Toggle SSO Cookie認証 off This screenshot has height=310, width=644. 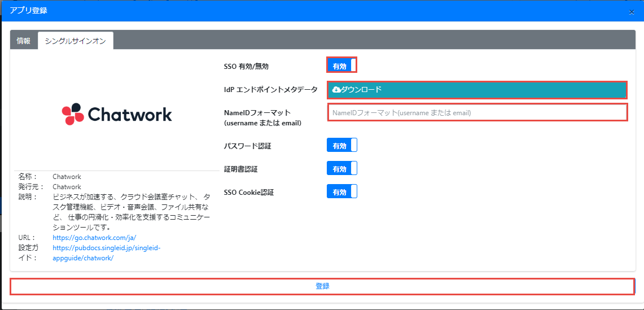click(341, 192)
